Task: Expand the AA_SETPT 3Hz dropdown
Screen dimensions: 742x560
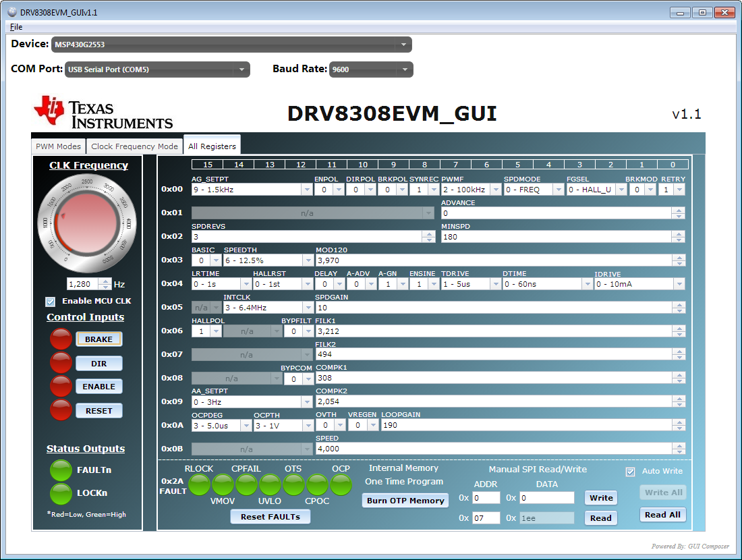Action: (307, 402)
